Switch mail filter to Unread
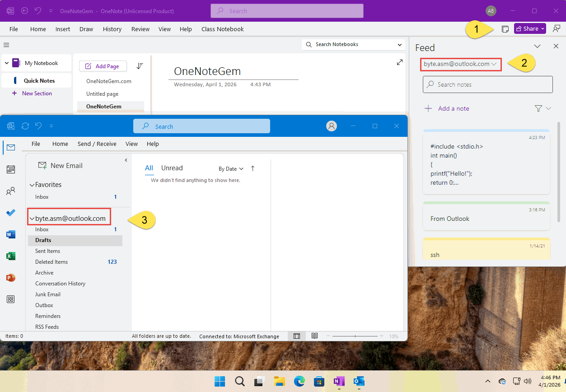The width and height of the screenshot is (566, 392). 172,168
